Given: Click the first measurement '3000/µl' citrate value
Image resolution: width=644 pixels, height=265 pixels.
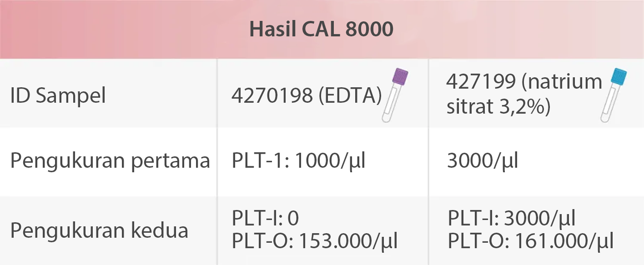Looking at the screenshot, I should pos(483,161).
